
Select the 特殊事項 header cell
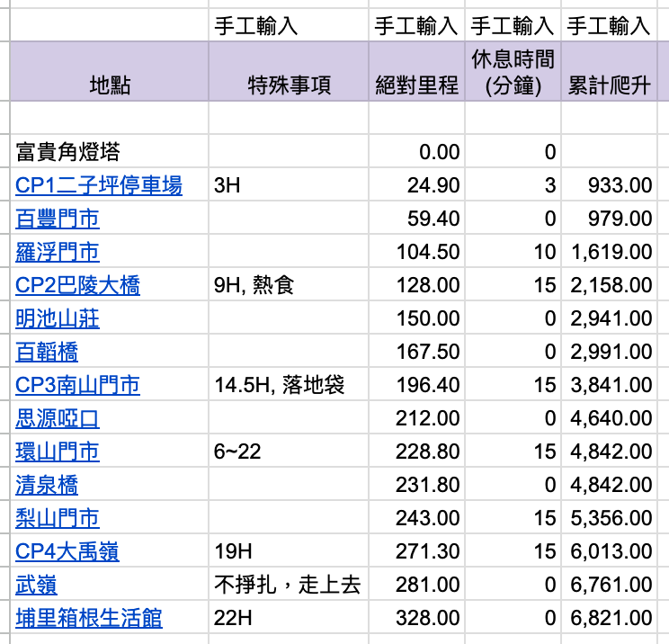(289, 71)
